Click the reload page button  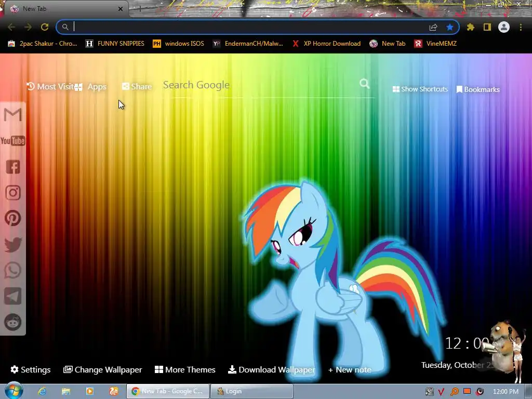coord(45,27)
